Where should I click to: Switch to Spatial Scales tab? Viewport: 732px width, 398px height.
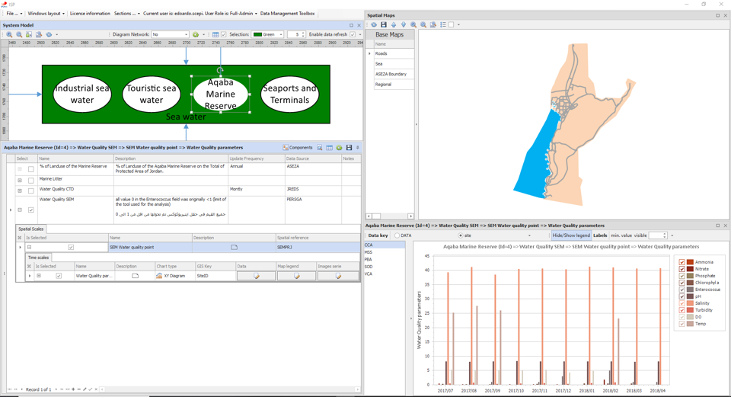coord(31,229)
